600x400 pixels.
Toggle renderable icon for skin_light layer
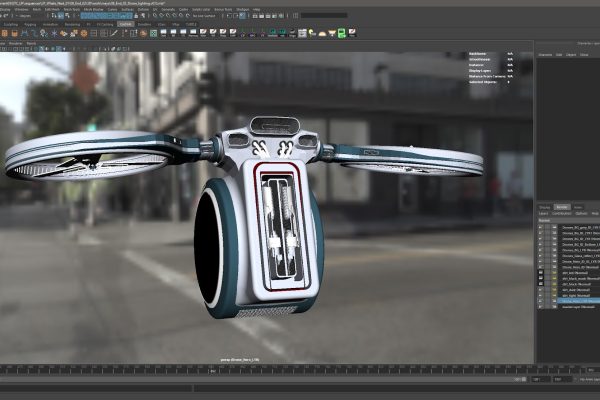click(x=540, y=296)
